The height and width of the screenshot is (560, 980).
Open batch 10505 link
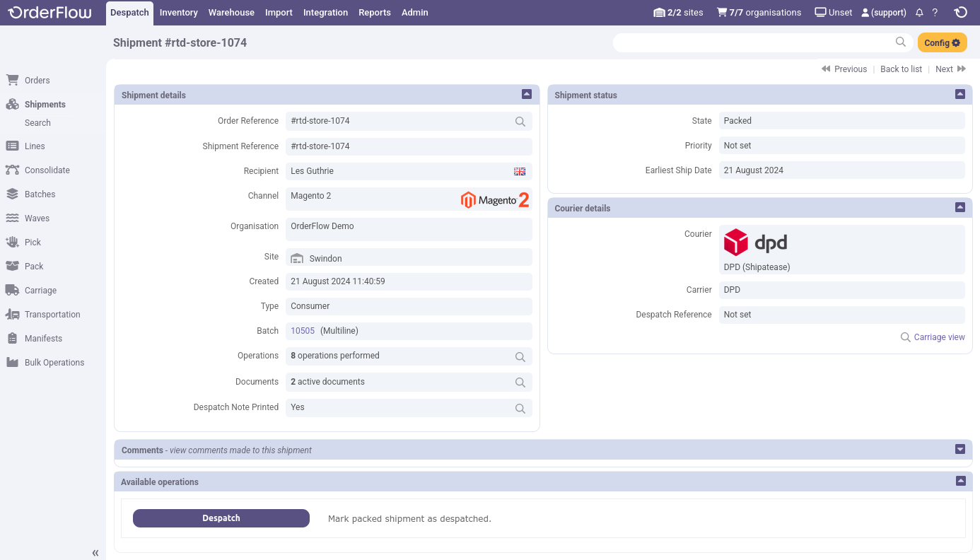pos(303,331)
